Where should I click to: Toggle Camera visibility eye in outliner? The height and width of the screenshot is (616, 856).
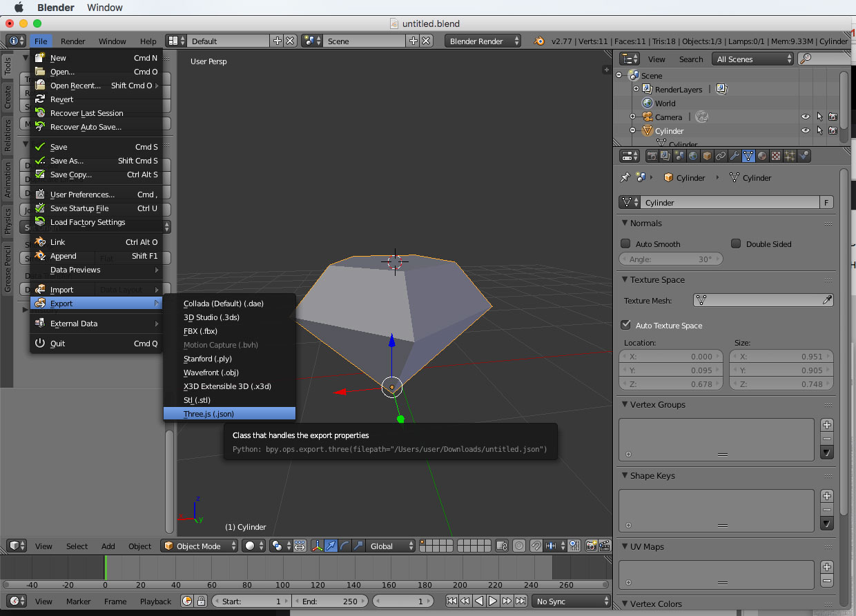(x=805, y=117)
